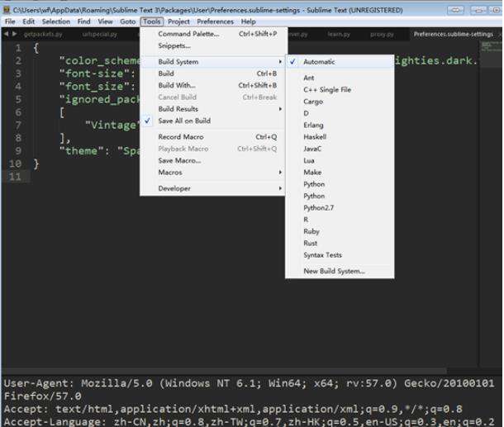The width and height of the screenshot is (504, 427).
Task: Select D build system
Action: pyautogui.click(x=340, y=113)
